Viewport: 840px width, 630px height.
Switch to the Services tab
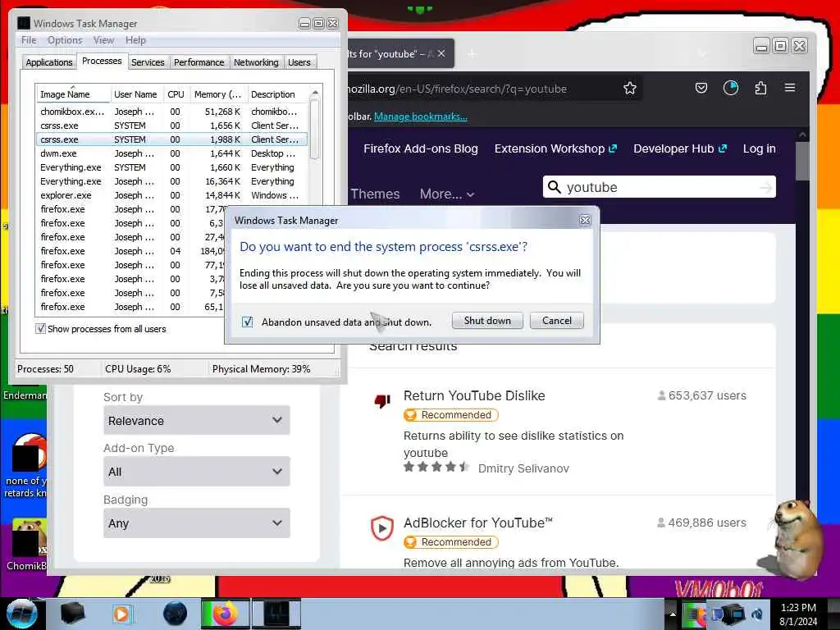point(148,62)
